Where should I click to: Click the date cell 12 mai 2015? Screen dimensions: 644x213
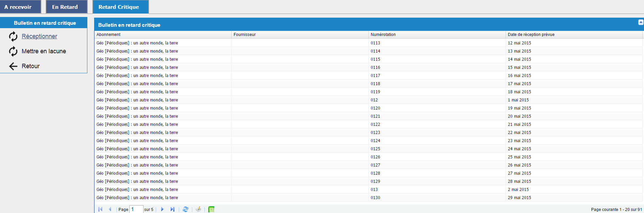click(x=574, y=43)
